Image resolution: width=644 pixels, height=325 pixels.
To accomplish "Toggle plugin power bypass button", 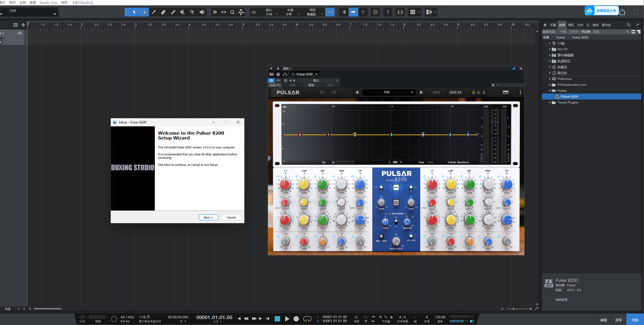I will click(x=271, y=80).
